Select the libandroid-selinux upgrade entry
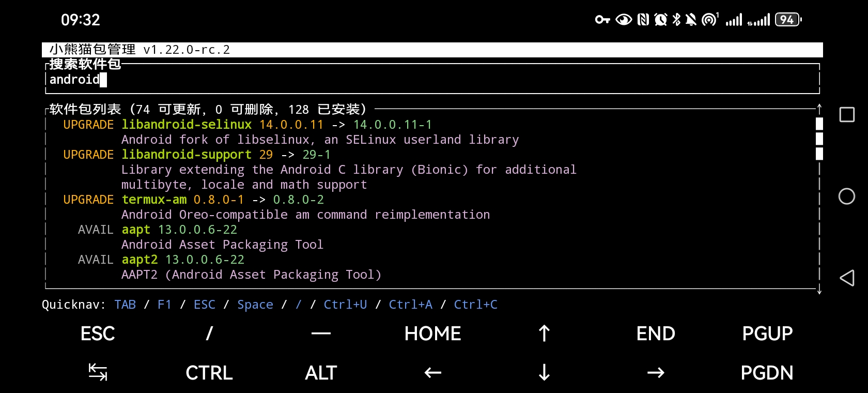Image resolution: width=868 pixels, height=393 pixels. [187, 125]
